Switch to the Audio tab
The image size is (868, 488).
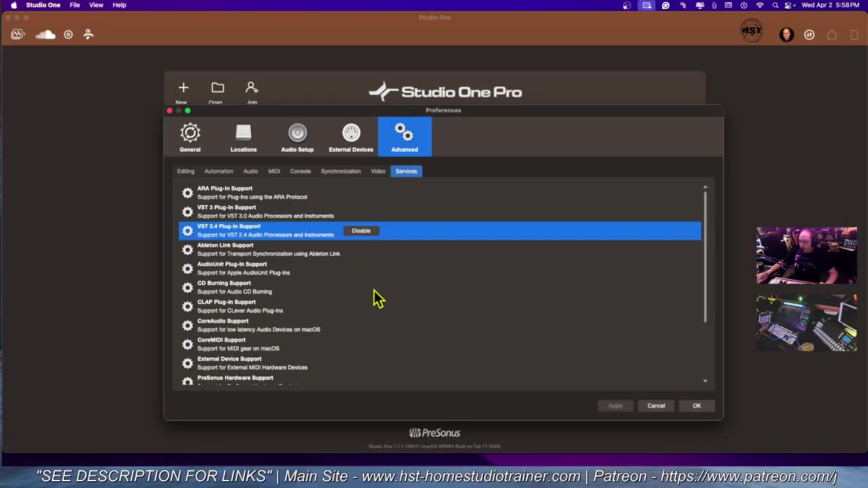[251, 171]
